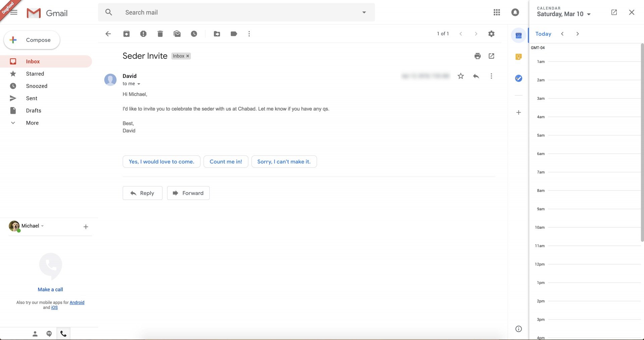Forward the email
Screen dimensions: 644x340
(x=188, y=193)
